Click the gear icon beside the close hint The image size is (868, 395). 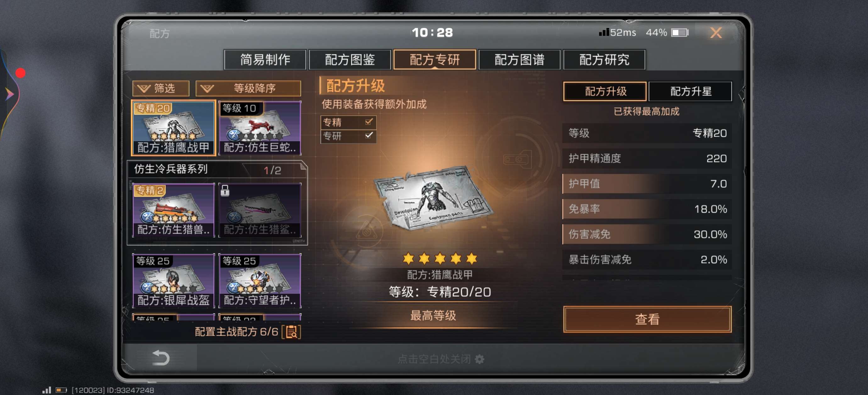tap(479, 359)
